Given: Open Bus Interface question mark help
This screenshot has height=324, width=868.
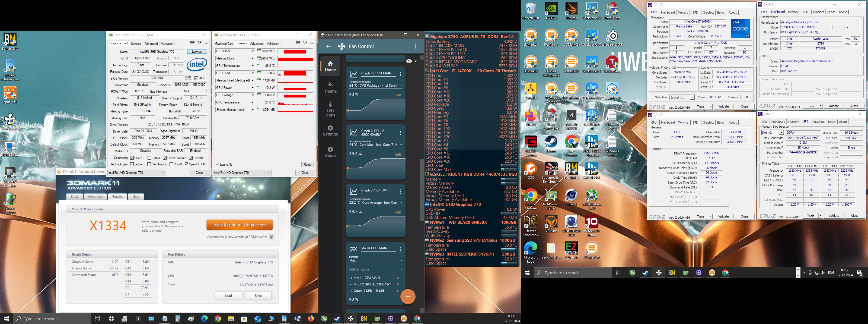Looking at the screenshot, I should pos(206,92).
